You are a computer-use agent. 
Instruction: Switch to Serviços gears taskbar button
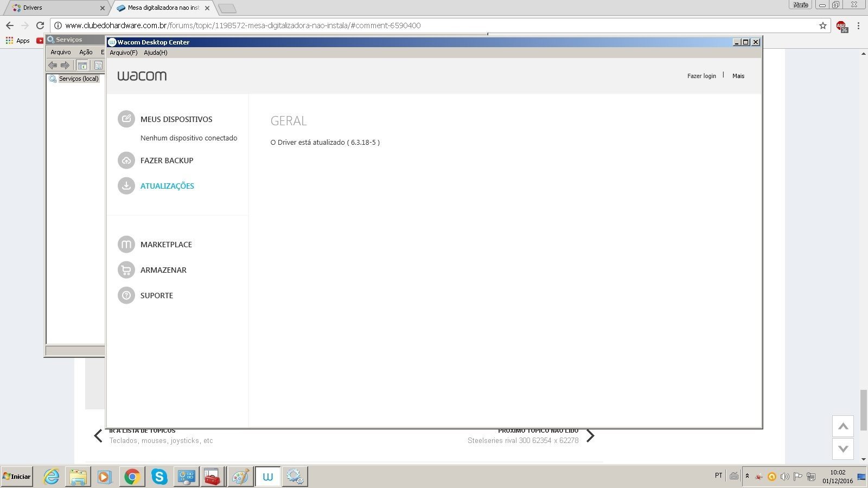click(295, 477)
